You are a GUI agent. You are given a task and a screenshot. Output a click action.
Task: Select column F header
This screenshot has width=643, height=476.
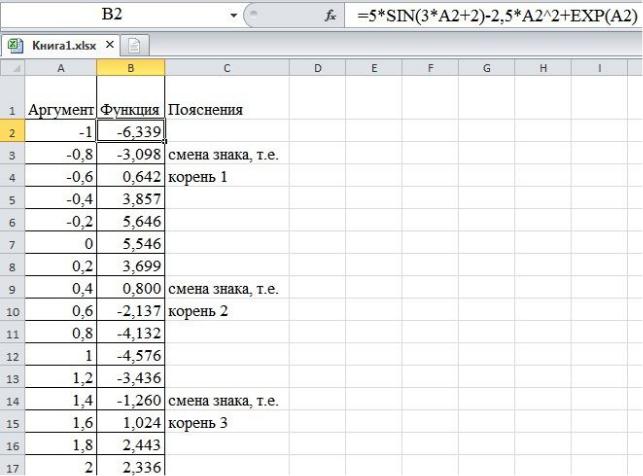430,68
